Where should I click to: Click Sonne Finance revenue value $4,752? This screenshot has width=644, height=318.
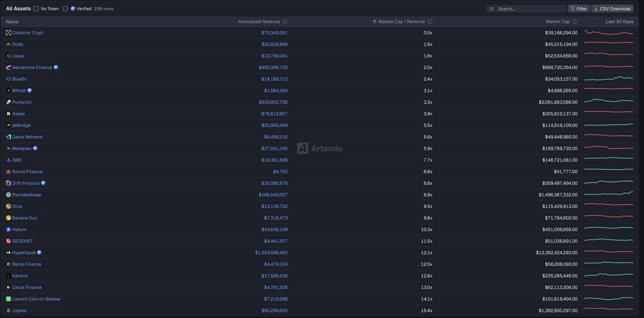pyautogui.click(x=281, y=171)
